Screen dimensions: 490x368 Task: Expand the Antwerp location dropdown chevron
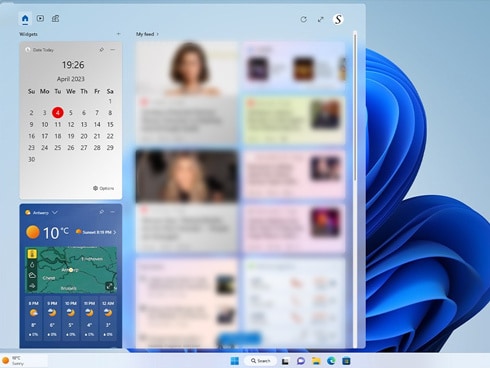tap(55, 212)
